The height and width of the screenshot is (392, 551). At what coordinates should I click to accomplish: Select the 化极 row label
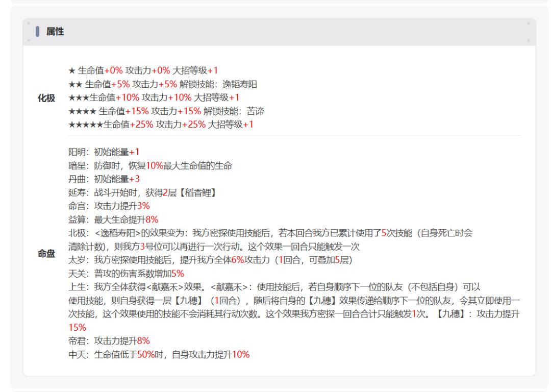pos(46,98)
